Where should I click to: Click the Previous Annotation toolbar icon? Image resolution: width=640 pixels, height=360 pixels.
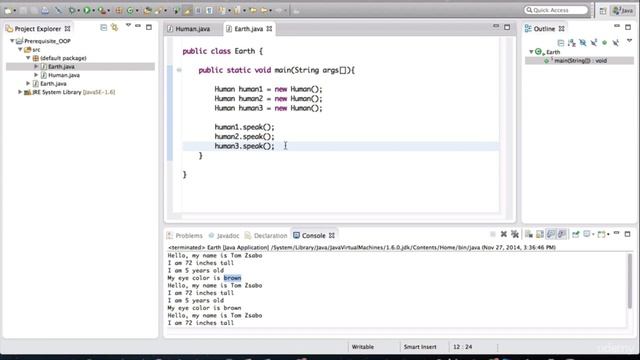(237, 11)
